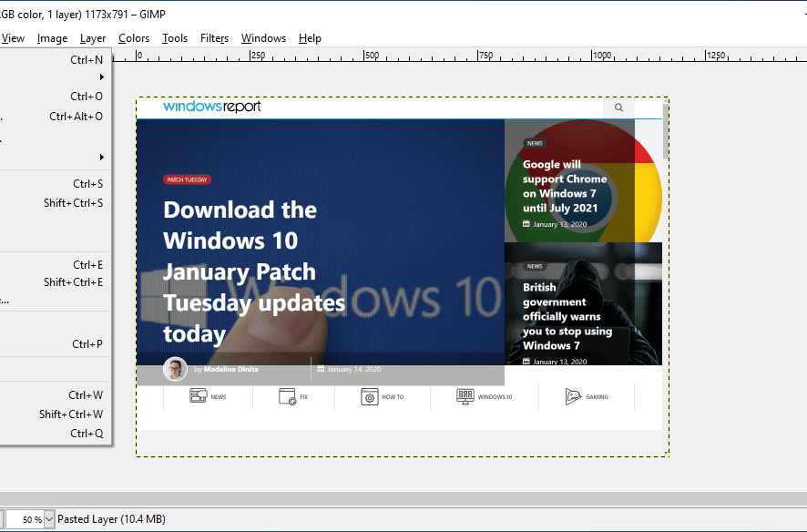Click the 'Google will support Chrome' headline on canvas
Screen dimensions: 807x532
(x=565, y=186)
